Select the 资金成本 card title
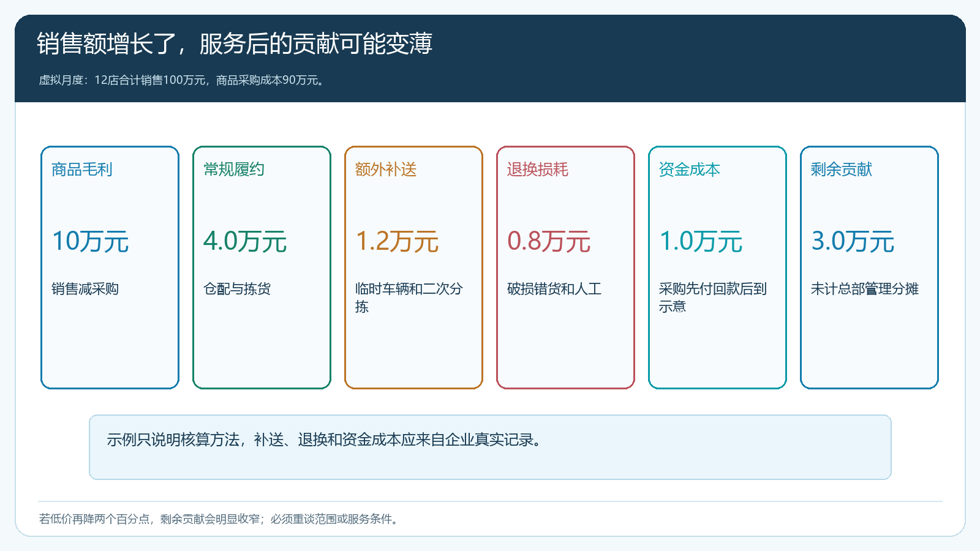 tap(690, 170)
